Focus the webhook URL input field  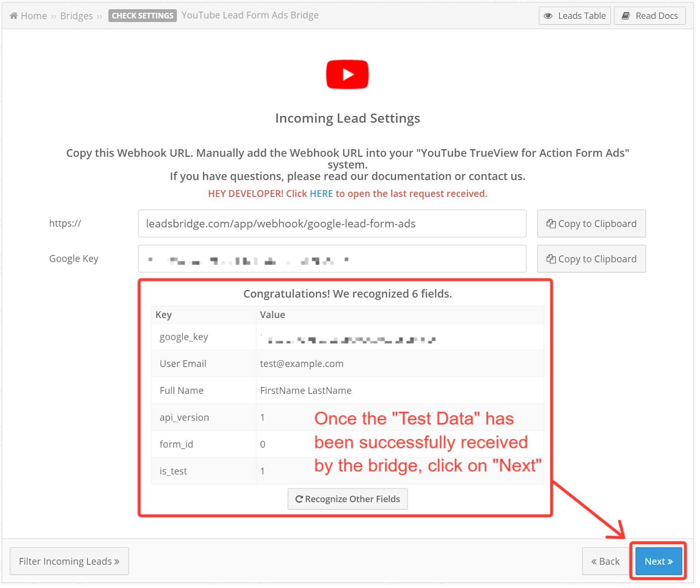click(332, 224)
